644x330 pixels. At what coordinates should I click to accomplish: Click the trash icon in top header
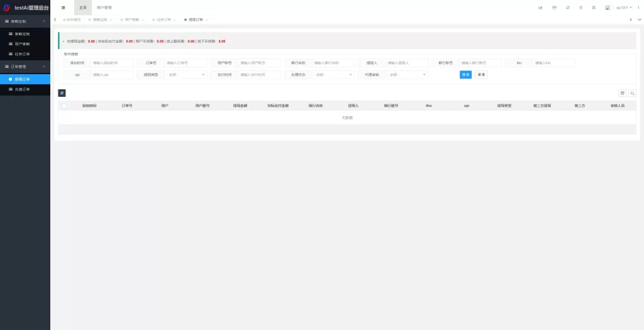pos(580,8)
